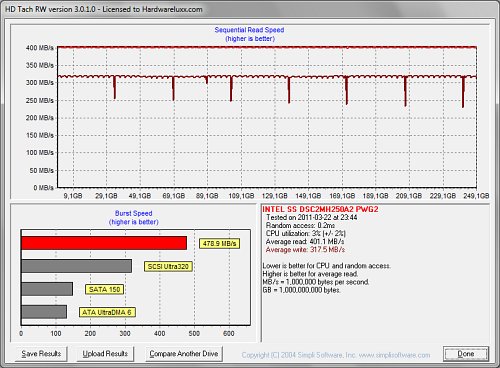
Task: Click the burst chart 300 axis value
Action: coord(125,333)
